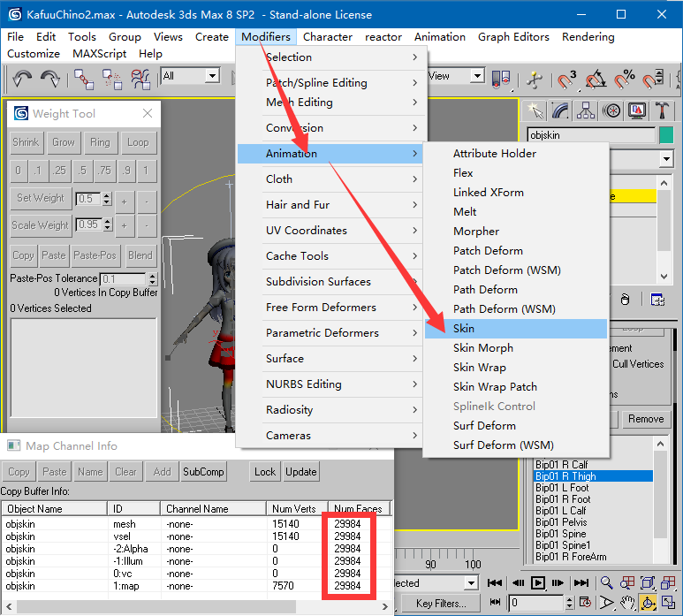Click the Undo arrow icon
The image size is (683, 616).
pyautogui.click(x=22, y=80)
